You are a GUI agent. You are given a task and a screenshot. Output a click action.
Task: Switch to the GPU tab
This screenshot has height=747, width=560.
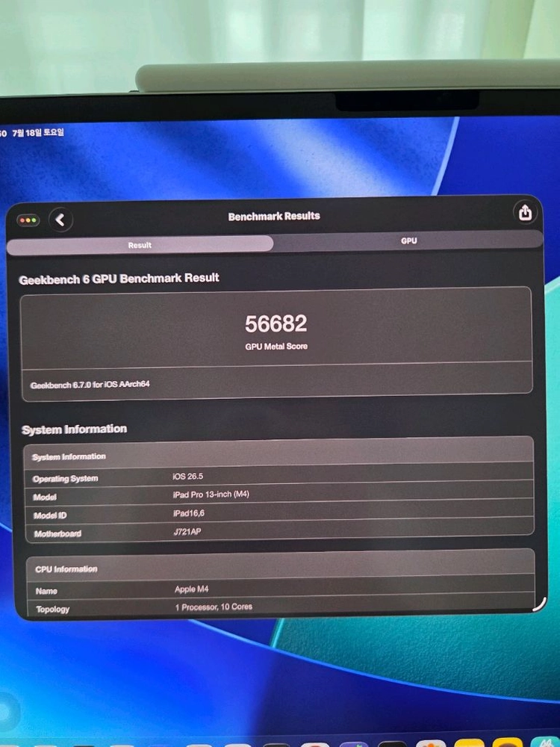point(408,241)
